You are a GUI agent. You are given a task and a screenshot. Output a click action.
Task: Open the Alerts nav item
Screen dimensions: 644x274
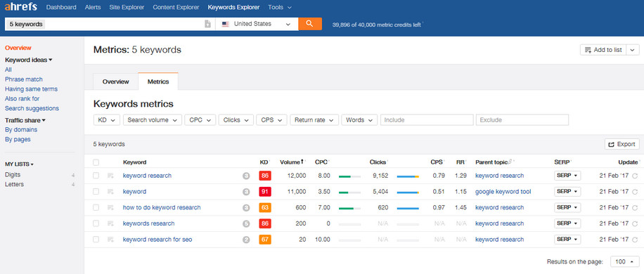93,8
